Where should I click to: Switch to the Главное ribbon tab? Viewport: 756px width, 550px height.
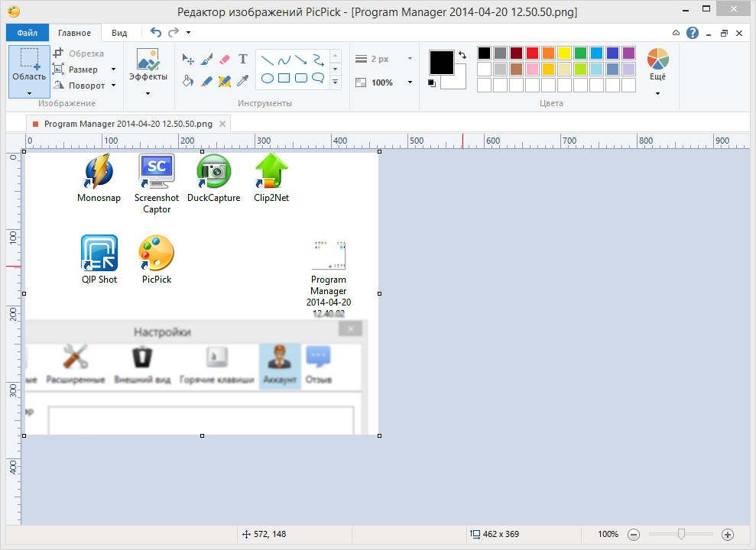pos(75,33)
